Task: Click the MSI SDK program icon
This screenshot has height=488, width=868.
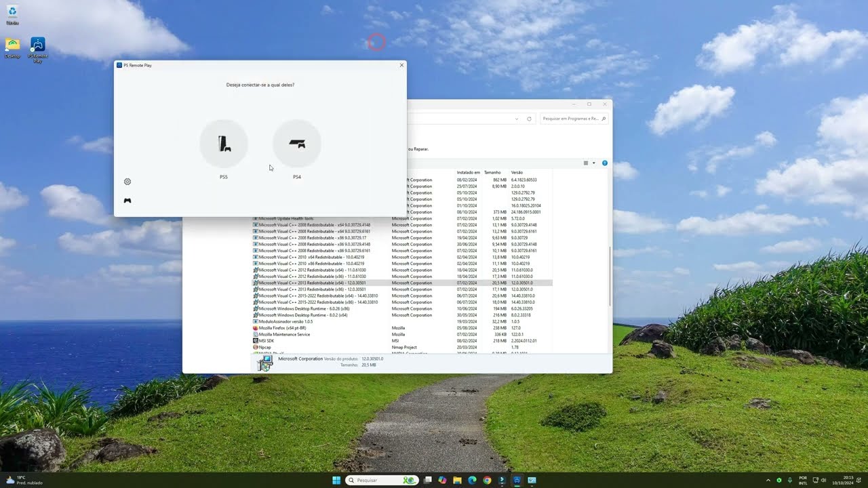Action: click(255, 341)
